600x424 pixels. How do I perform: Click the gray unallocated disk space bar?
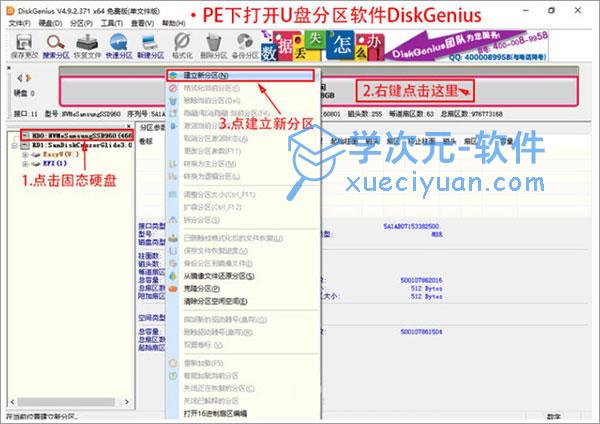[x=318, y=91]
